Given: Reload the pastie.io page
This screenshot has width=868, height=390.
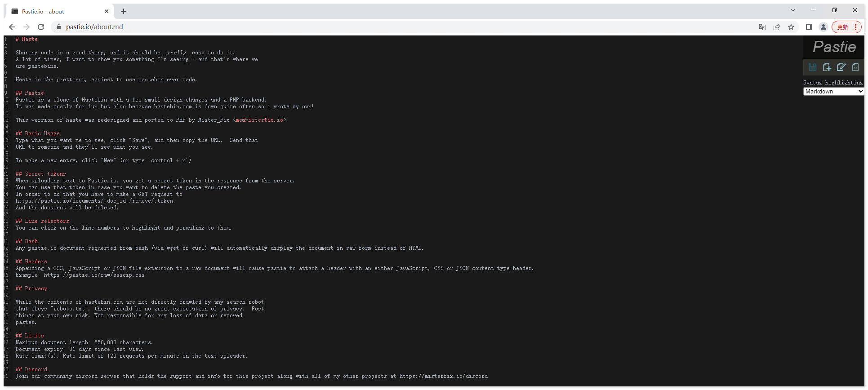Looking at the screenshot, I should [41, 27].
